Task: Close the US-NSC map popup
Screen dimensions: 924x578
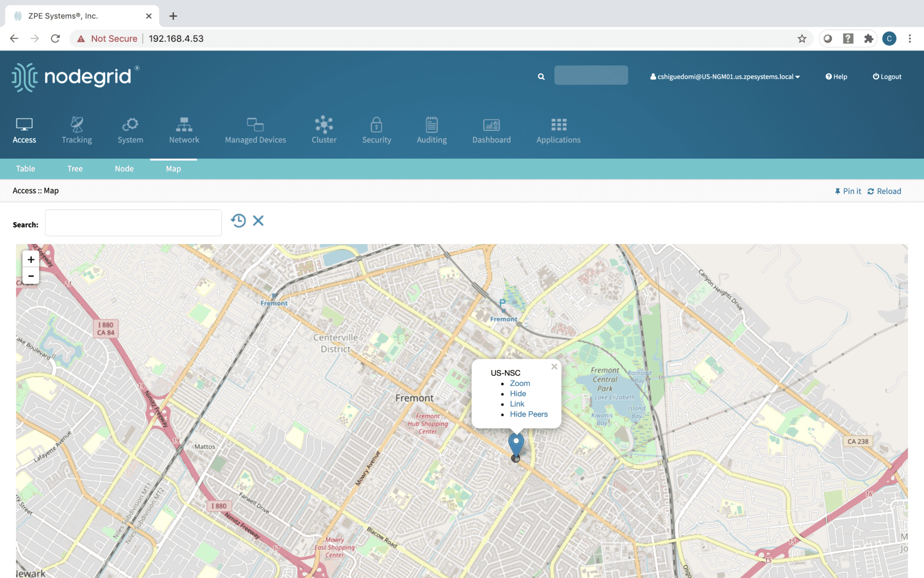Action: point(554,367)
